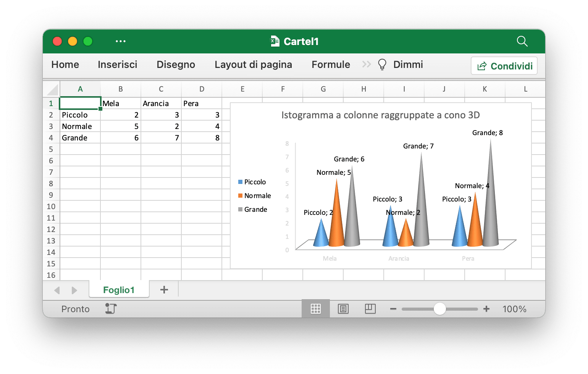Click the Dimmi lightbulb icon

click(382, 64)
